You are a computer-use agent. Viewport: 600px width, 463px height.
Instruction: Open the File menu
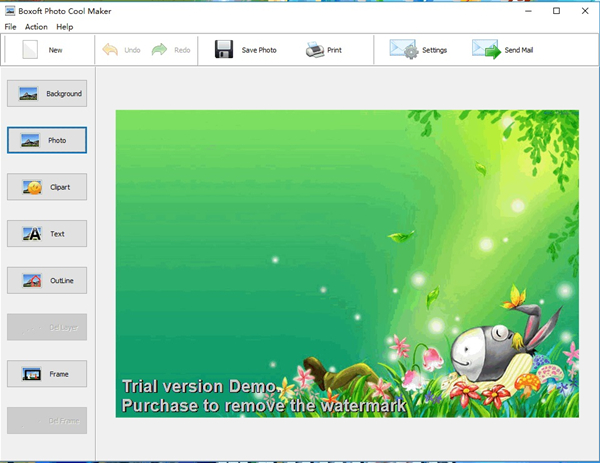click(x=10, y=27)
